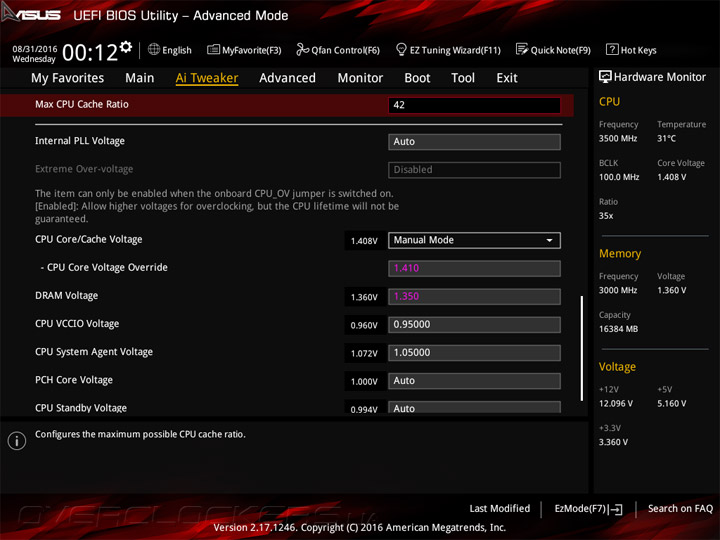Open the Qfan Control fan icon
720x540 pixels.
point(302,49)
